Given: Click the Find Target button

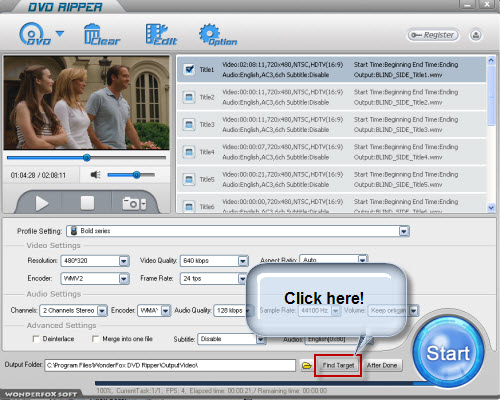Looking at the screenshot, I should click(x=338, y=365).
